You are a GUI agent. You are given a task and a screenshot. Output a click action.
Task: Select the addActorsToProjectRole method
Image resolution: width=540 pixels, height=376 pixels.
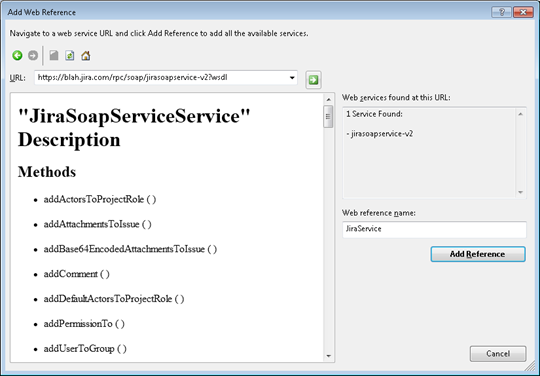coord(100,199)
